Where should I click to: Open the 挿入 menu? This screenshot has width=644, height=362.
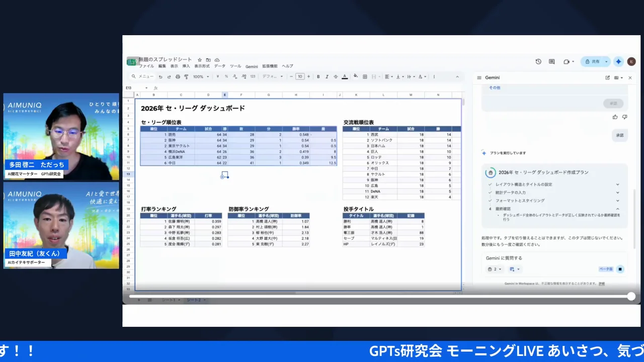point(186,66)
